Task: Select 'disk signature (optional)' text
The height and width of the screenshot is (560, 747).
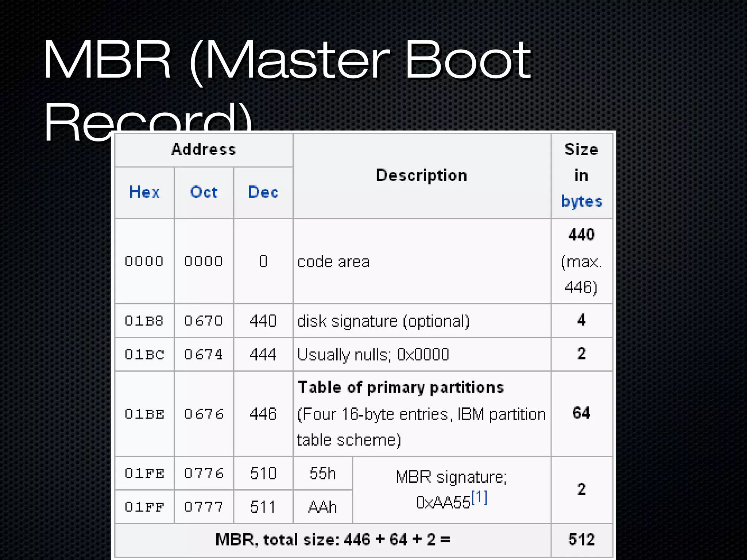Action: point(383,322)
